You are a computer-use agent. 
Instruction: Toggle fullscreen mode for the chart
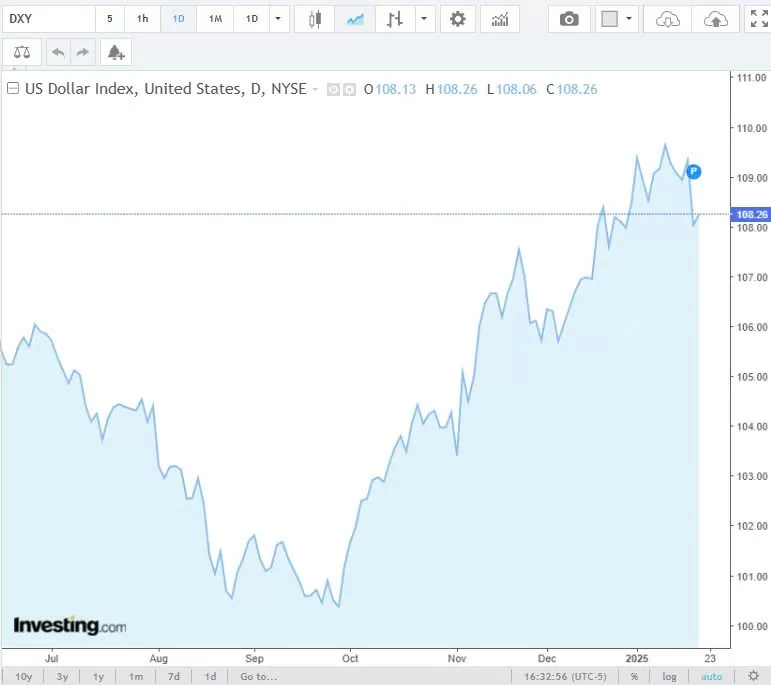click(759, 19)
